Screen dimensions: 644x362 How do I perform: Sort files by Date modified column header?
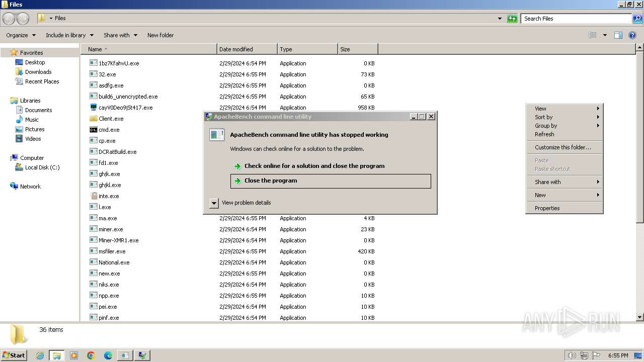pos(247,49)
